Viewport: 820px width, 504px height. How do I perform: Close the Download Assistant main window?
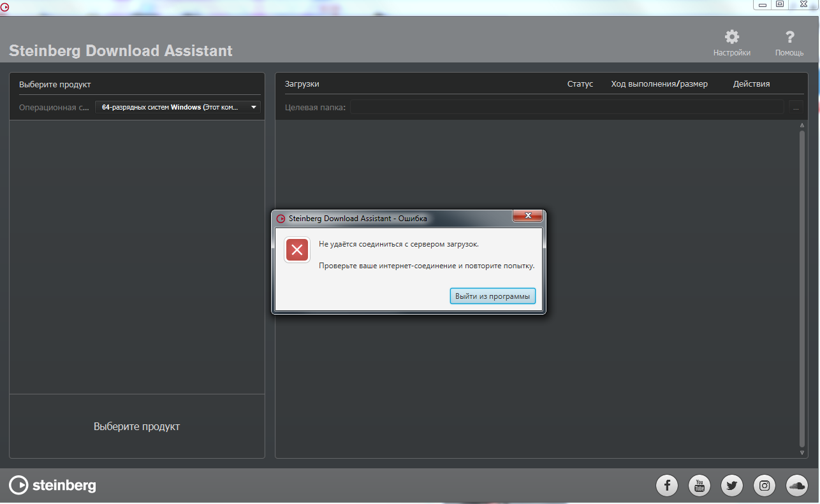803,4
